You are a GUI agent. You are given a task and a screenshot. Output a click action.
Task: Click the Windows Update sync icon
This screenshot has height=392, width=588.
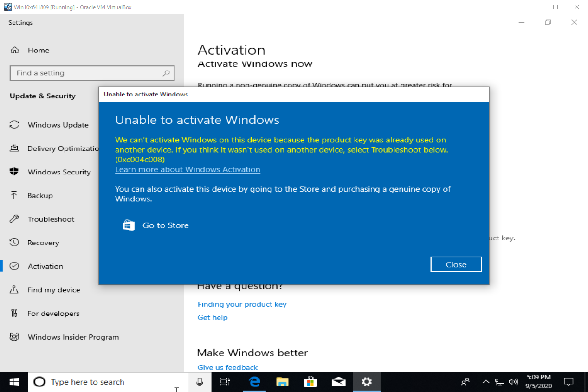(14, 125)
